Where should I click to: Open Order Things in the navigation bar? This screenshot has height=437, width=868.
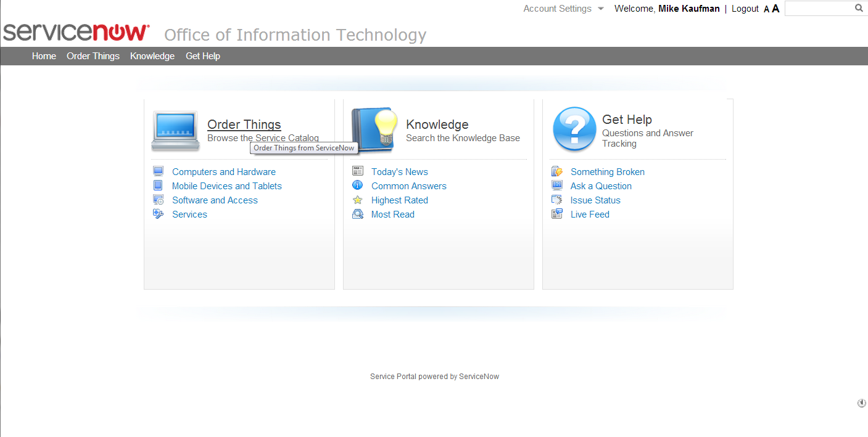[x=93, y=56]
